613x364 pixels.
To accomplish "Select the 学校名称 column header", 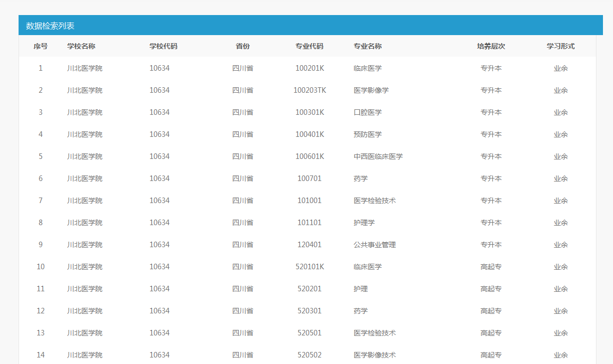I will [81, 46].
